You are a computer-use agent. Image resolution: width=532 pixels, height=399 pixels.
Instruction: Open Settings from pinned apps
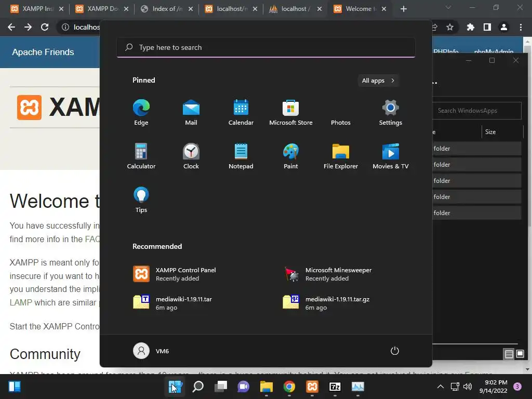391,113
